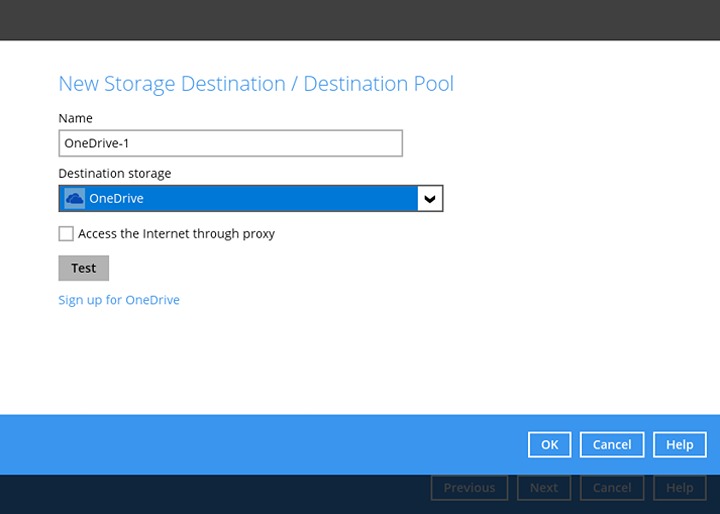Viewport: 720px width, 514px height.
Task: Click the proxy access checkbox label text
Action: [176, 234]
